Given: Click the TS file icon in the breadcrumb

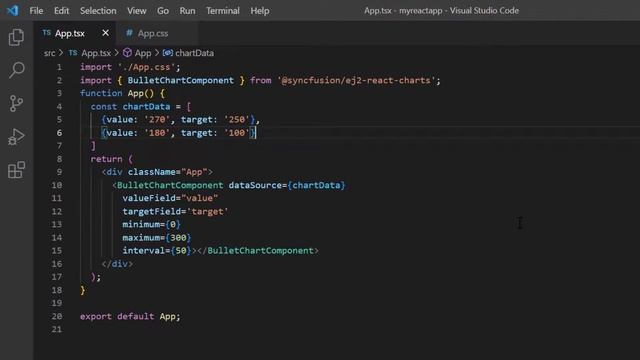Looking at the screenshot, I should 73,53.
